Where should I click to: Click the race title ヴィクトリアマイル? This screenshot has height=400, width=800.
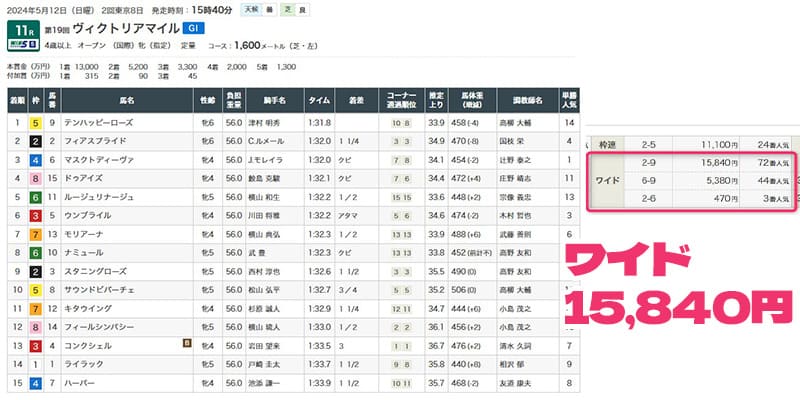[x=126, y=28]
